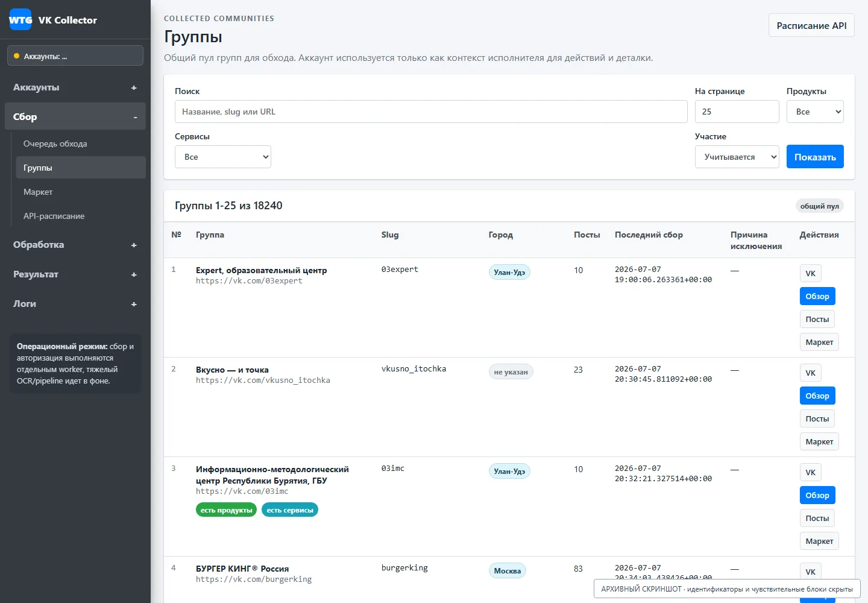View Посты for Вкусно — и точка
Viewport: 868px width, 603px height.
coord(817,418)
